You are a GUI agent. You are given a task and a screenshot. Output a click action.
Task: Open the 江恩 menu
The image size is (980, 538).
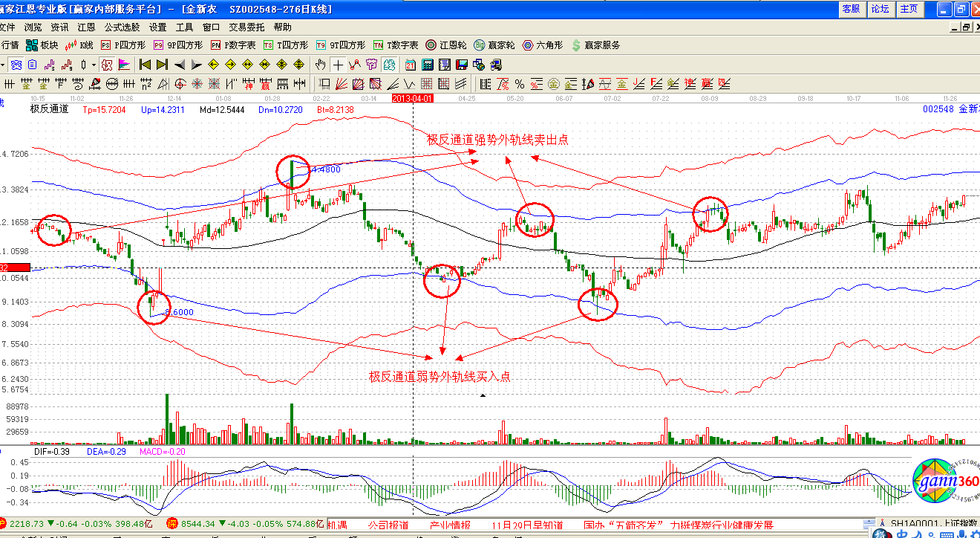(86, 27)
